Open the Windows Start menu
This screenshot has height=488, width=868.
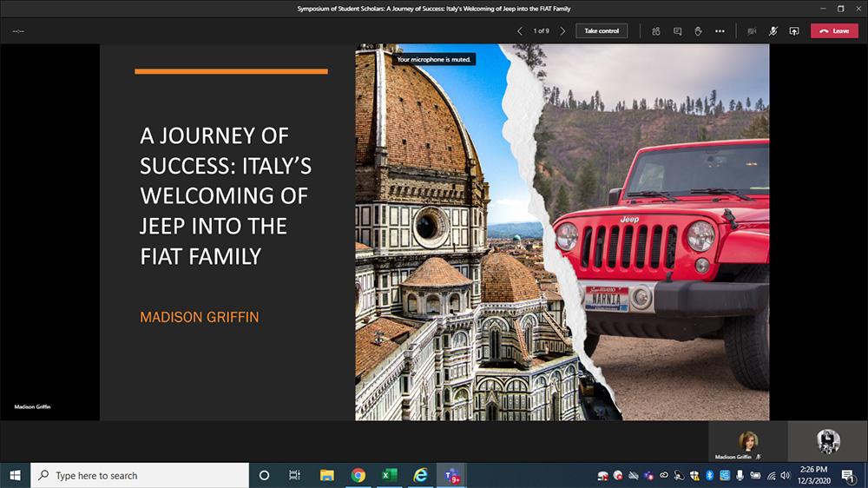(x=15, y=475)
